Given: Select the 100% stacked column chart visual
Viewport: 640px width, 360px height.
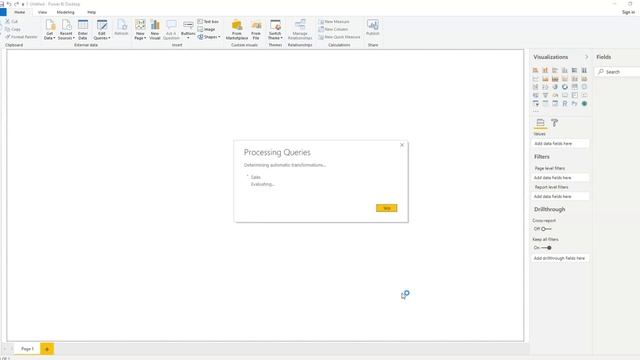Looking at the screenshot, I should [584, 70].
